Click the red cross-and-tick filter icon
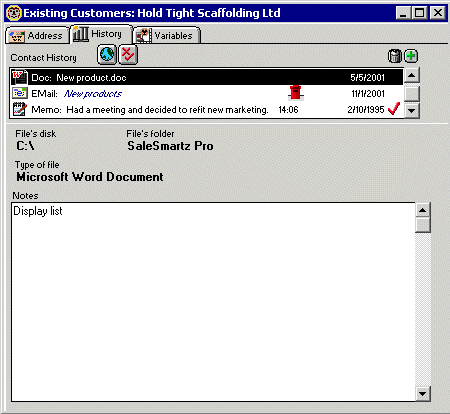Image resolution: width=450 pixels, height=414 pixels. (128, 55)
